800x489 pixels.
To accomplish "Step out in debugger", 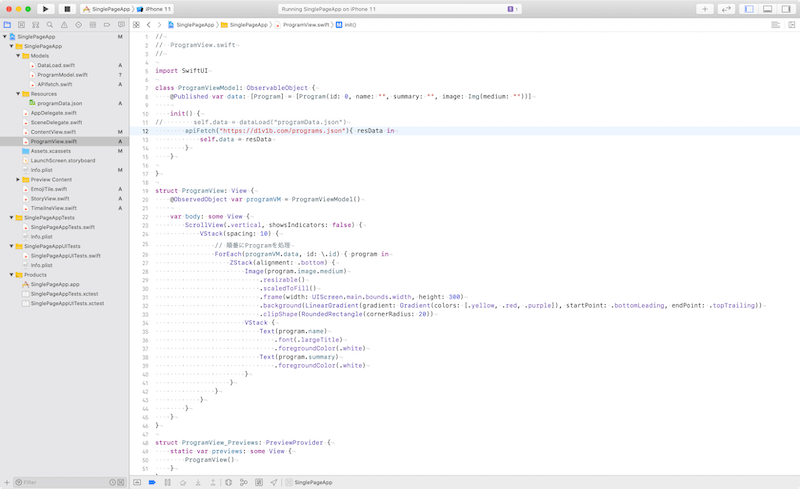I will coord(213,482).
